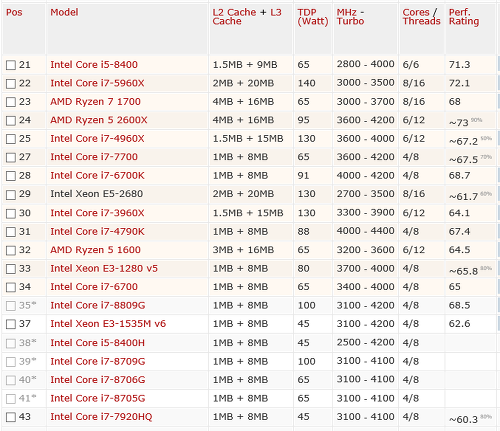
Task: Open the Intel Core i7-6700 link
Action: pyautogui.click(x=94, y=287)
